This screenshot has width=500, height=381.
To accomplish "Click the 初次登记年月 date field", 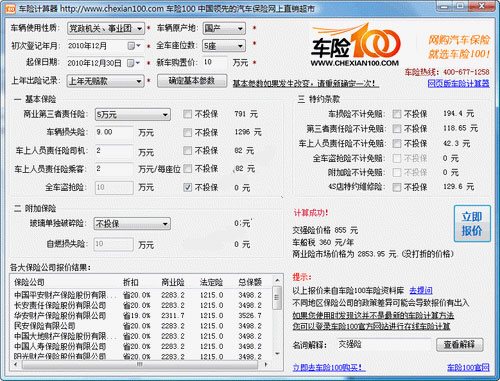I will coord(105,46).
